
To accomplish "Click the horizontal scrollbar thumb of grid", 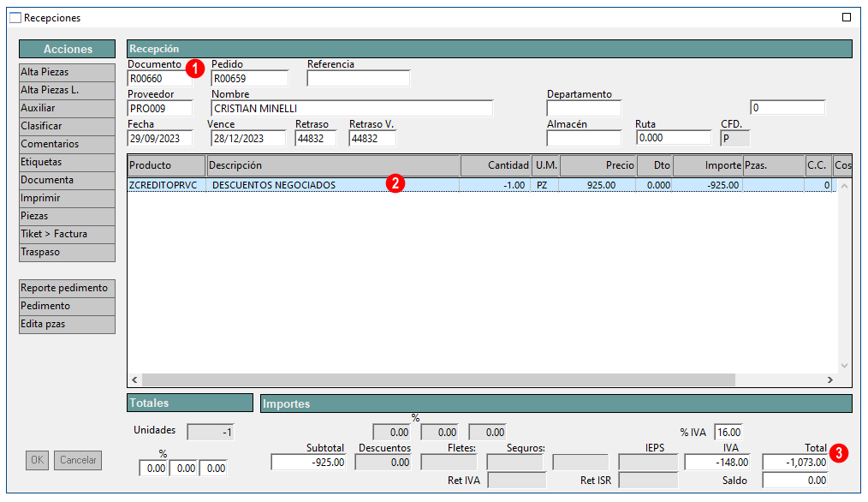I will click(438, 379).
